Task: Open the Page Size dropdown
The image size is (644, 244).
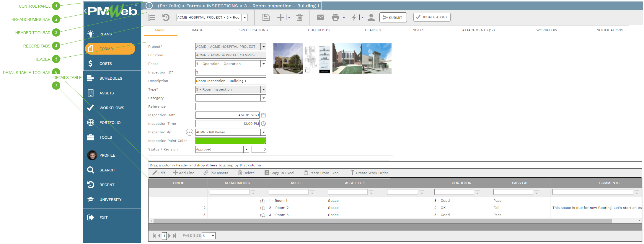Action: tap(213, 236)
